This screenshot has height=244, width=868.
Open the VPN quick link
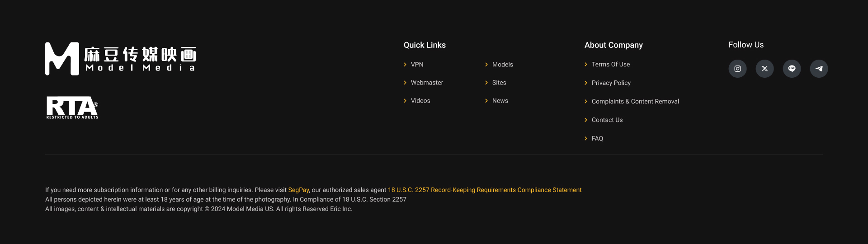417,65
